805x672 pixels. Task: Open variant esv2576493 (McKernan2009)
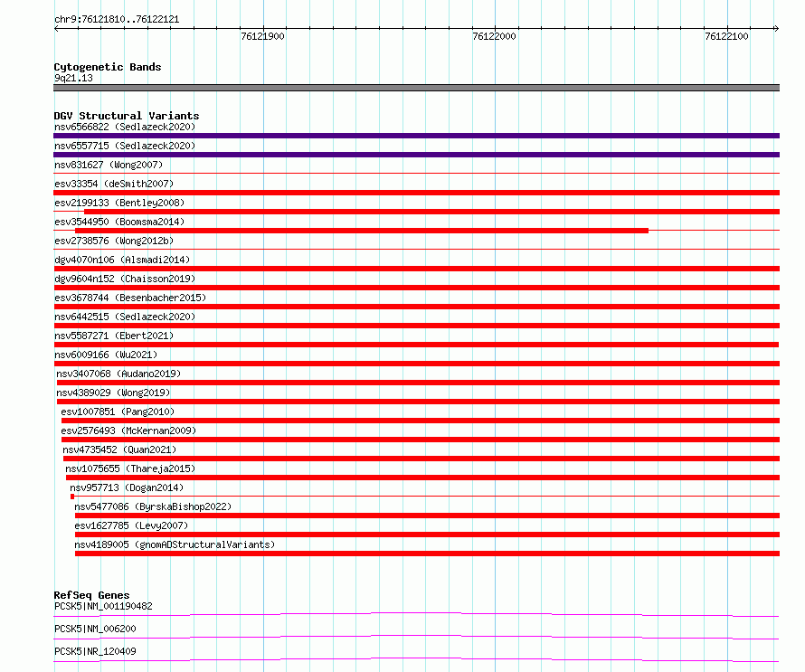(x=128, y=431)
